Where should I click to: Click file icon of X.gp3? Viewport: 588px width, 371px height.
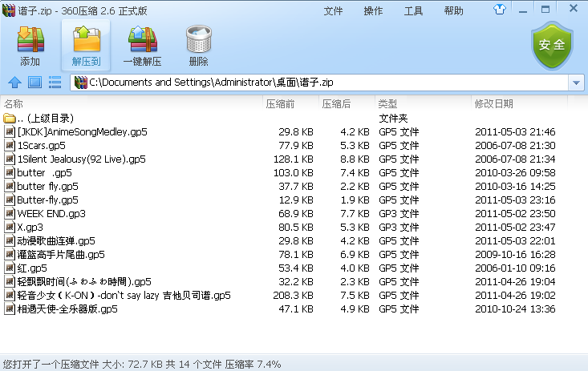(10, 227)
